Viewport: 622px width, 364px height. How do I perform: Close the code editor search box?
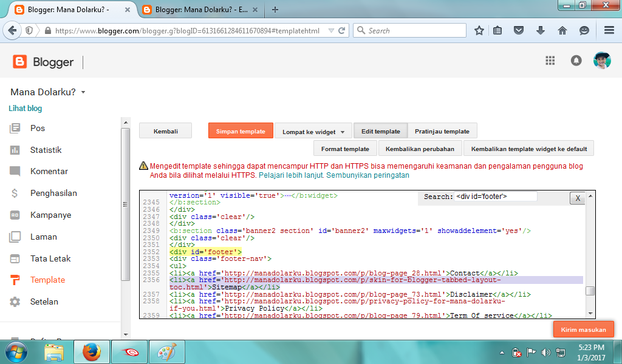[578, 198]
